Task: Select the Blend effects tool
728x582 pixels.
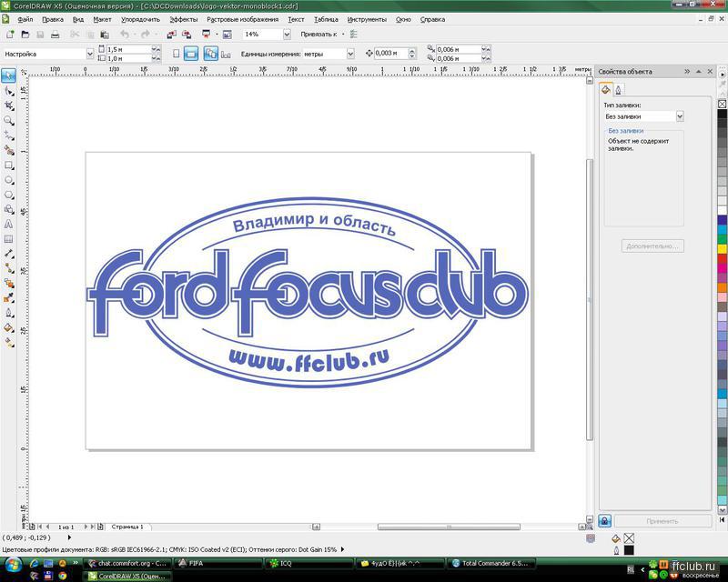Action: [8, 283]
